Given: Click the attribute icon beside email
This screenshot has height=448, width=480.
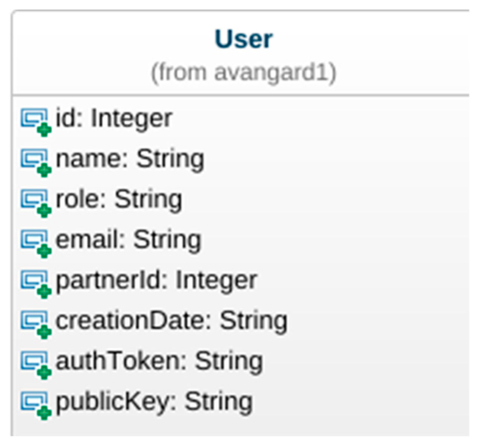Looking at the screenshot, I should 35,243.
